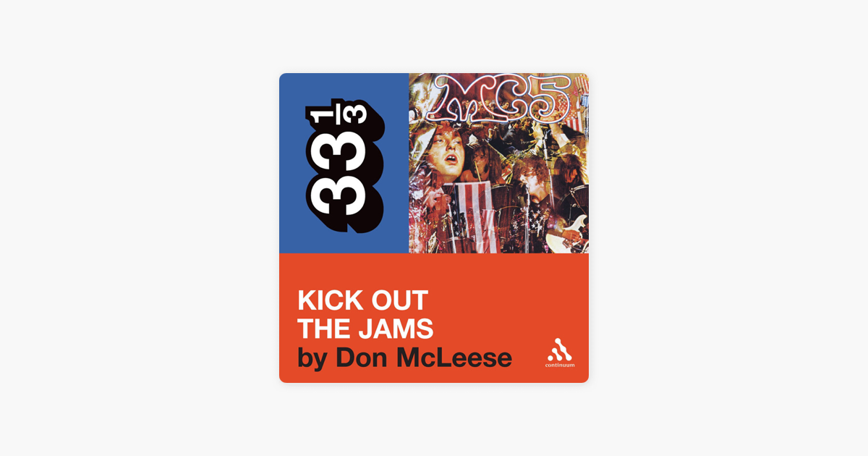Open the MC5 album cover art
The width and height of the screenshot is (868, 456).
498,163
